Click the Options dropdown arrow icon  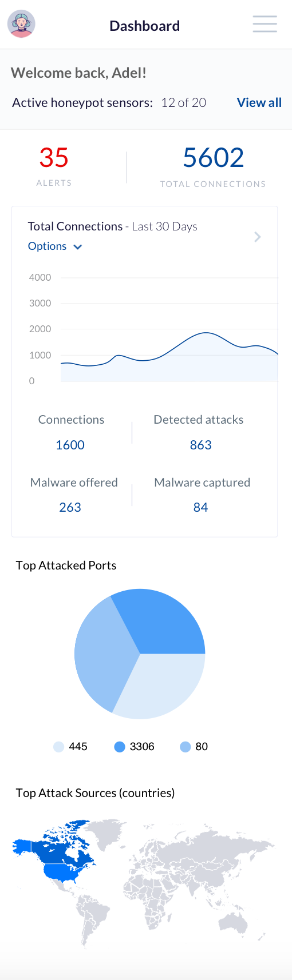click(78, 247)
